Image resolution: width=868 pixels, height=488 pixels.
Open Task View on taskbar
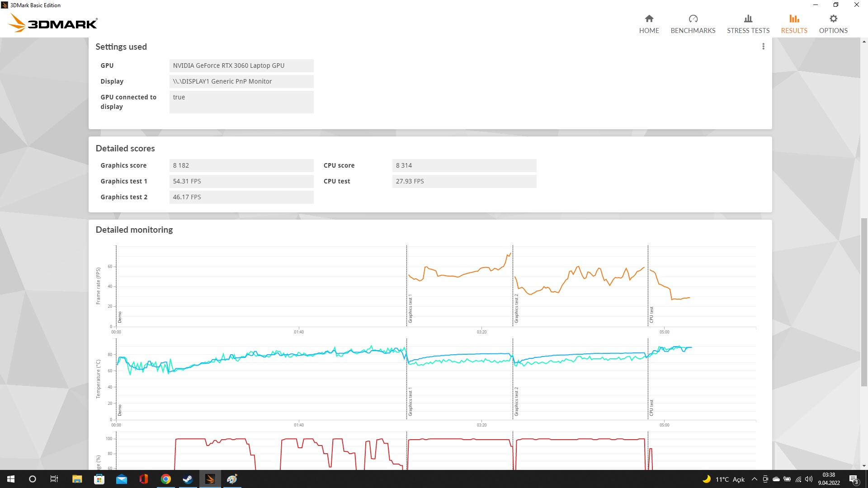point(54,479)
